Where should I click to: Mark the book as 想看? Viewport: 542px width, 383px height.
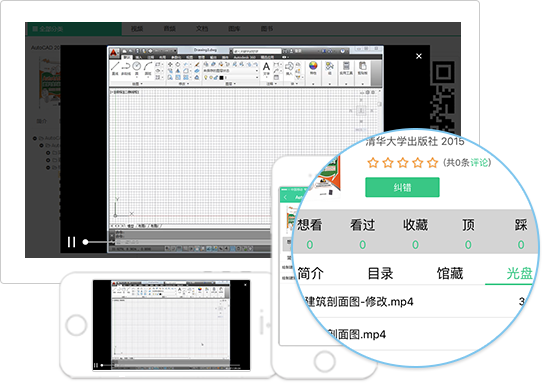tap(310, 225)
